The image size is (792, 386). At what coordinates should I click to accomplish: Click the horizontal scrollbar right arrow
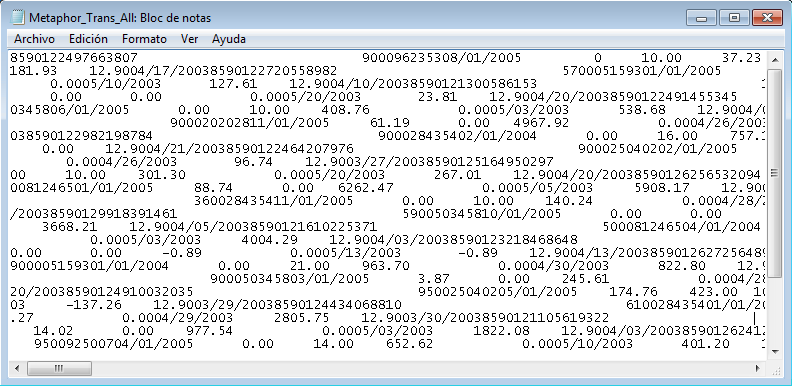coord(757,367)
